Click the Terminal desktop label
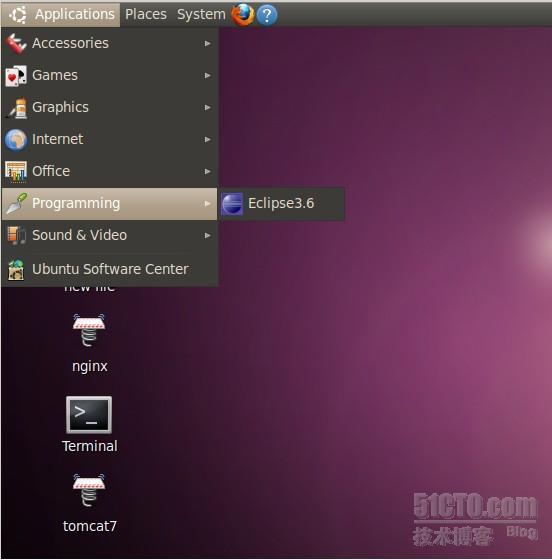552x560 pixels. click(x=90, y=446)
